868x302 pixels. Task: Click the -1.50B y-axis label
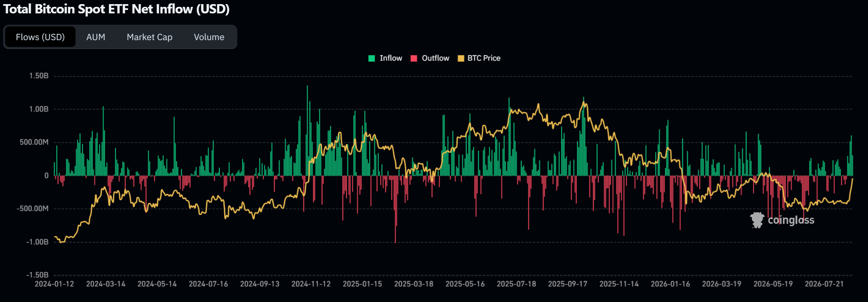(37, 275)
